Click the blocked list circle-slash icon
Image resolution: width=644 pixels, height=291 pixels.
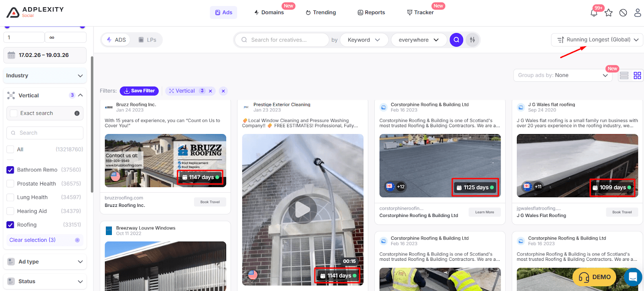623,13
